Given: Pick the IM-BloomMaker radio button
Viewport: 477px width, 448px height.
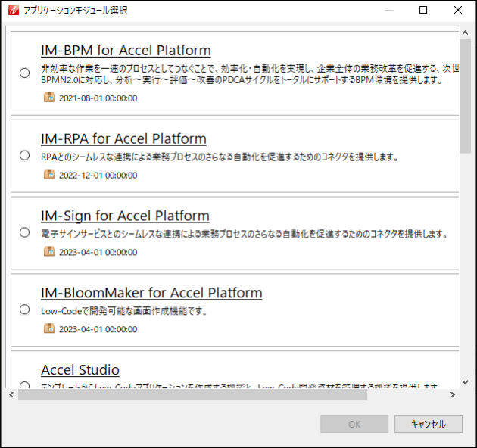Looking at the screenshot, I should (25, 310).
